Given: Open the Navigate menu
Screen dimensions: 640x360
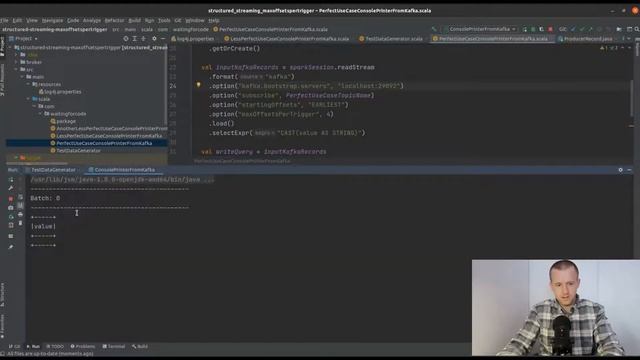Looking at the screenshot, I should (53, 20).
